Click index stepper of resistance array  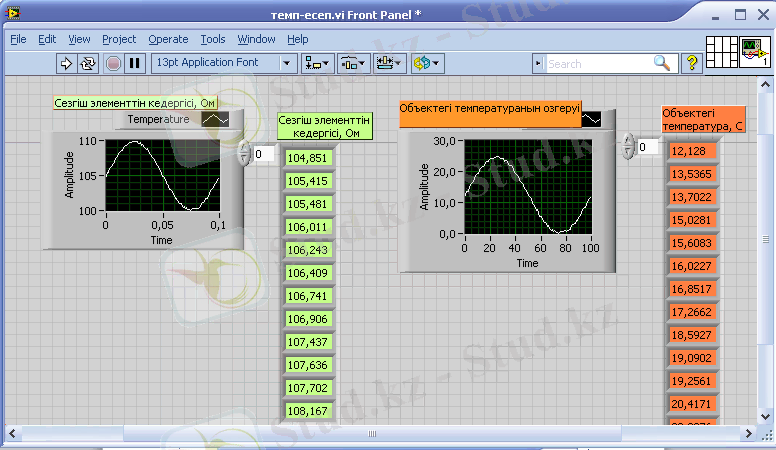(x=244, y=154)
